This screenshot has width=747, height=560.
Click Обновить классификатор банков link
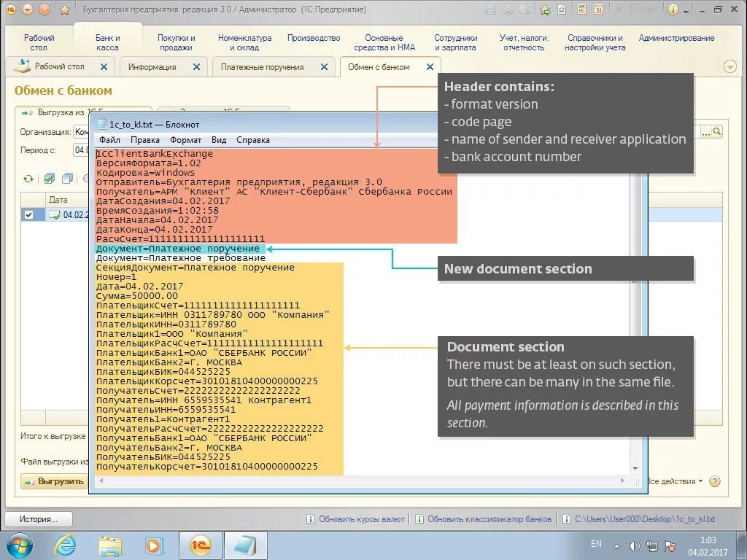(x=489, y=519)
